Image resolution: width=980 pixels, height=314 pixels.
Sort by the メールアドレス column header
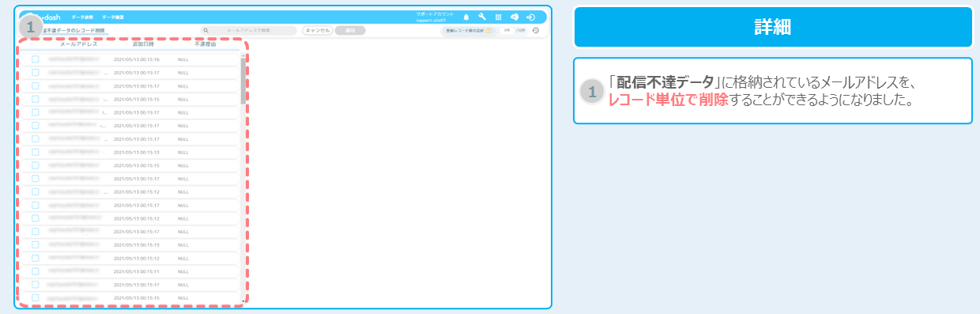point(79,44)
